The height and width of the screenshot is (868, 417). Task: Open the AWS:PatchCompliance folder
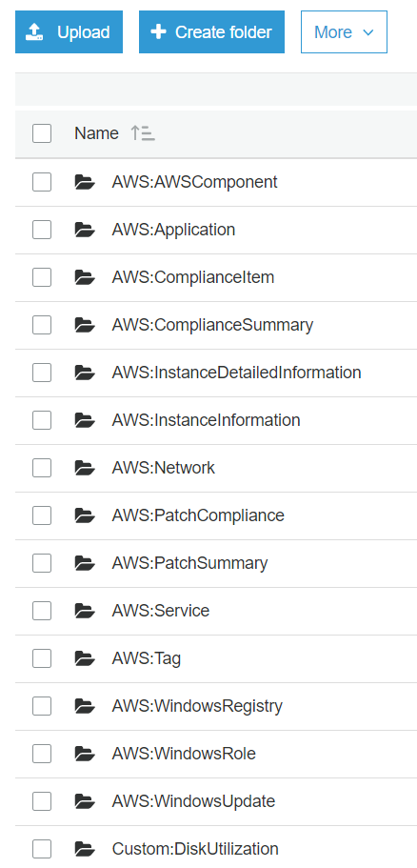pos(198,515)
